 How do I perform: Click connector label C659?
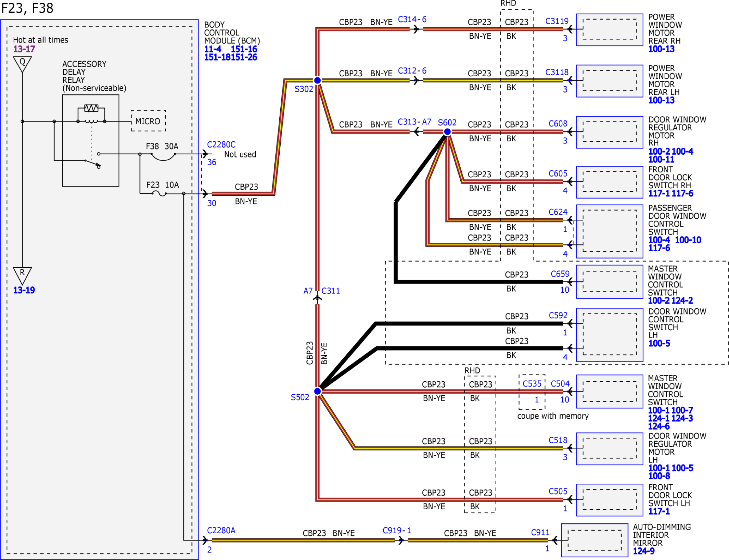560,274
